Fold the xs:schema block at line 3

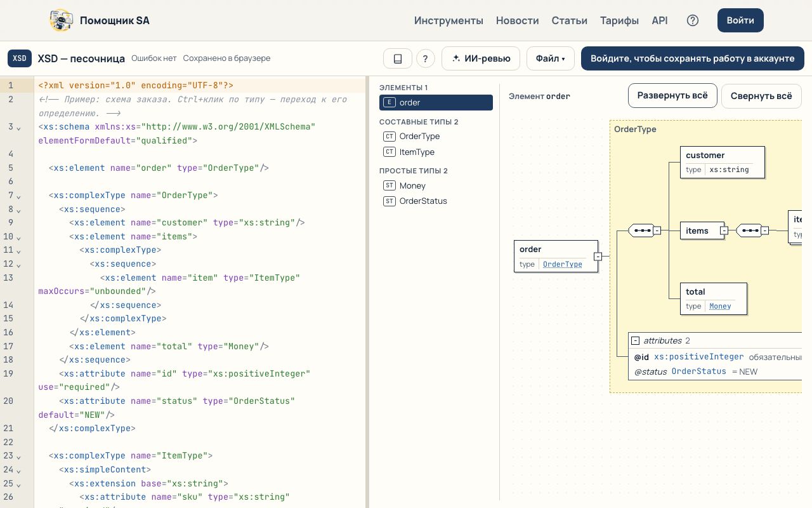coord(19,128)
